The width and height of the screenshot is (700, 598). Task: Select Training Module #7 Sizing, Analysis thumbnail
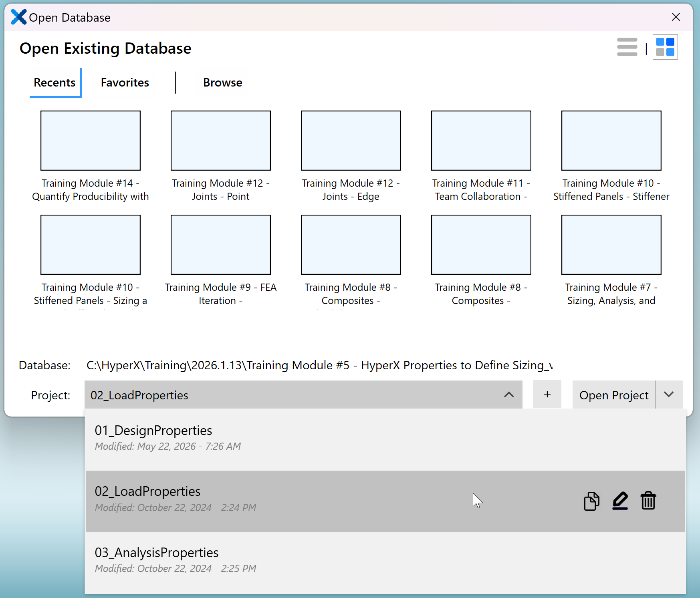(611, 245)
